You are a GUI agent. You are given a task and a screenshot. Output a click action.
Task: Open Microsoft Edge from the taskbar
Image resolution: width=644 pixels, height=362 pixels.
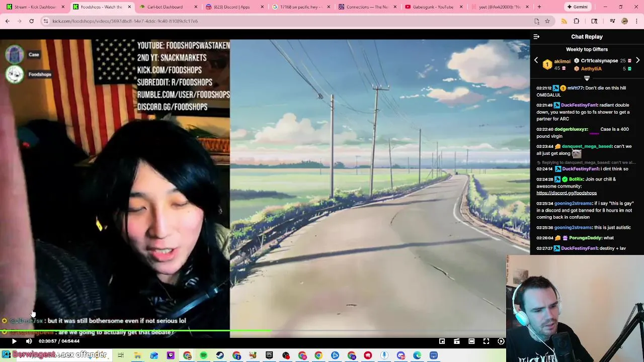[417, 355]
